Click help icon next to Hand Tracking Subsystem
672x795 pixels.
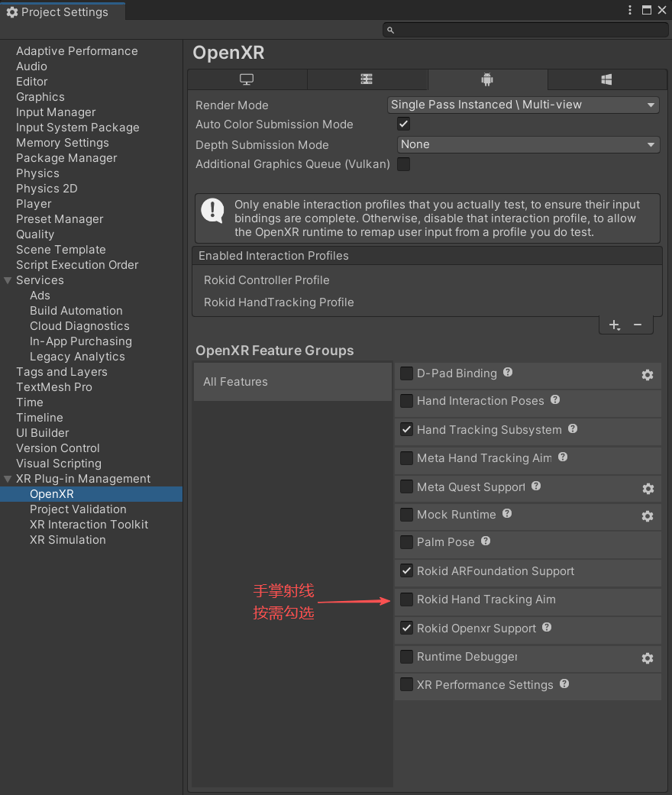573,429
